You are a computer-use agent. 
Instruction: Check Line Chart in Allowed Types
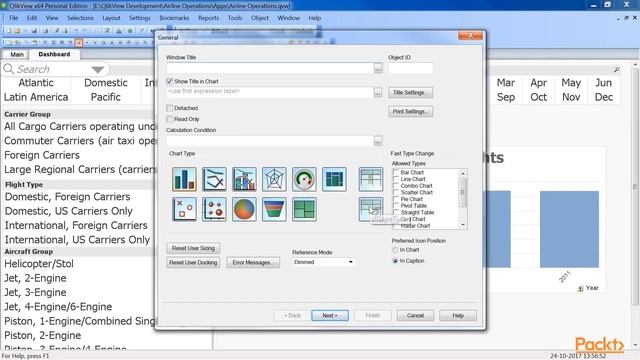pyautogui.click(x=396, y=179)
